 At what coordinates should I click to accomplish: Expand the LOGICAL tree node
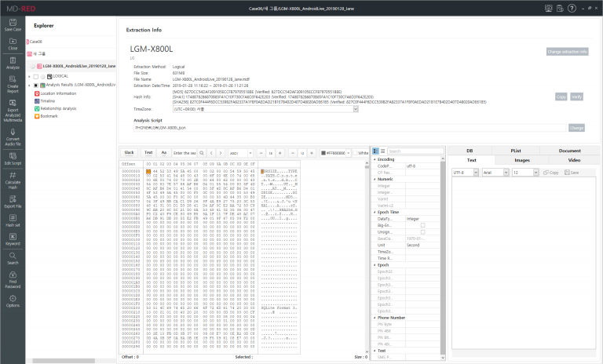coord(29,77)
